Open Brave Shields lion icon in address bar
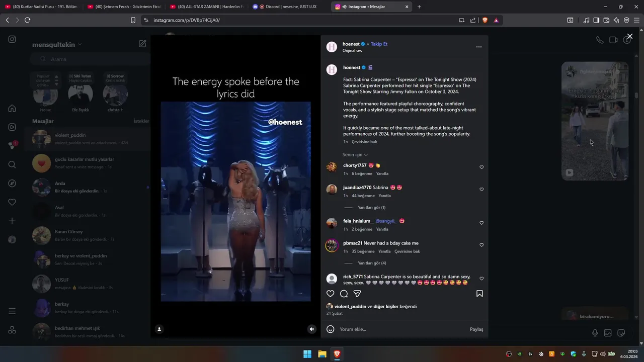 485,20
